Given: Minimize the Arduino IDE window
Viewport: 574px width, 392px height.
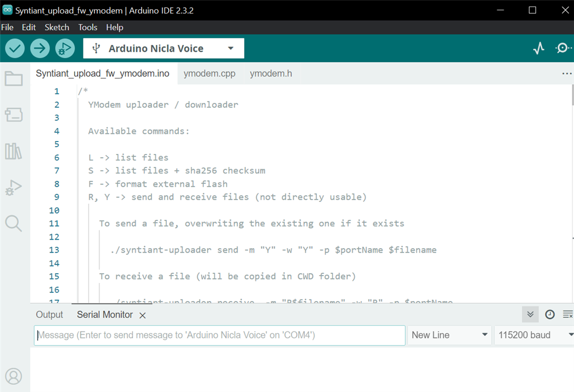Looking at the screenshot, I should click(x=500, y=10).
